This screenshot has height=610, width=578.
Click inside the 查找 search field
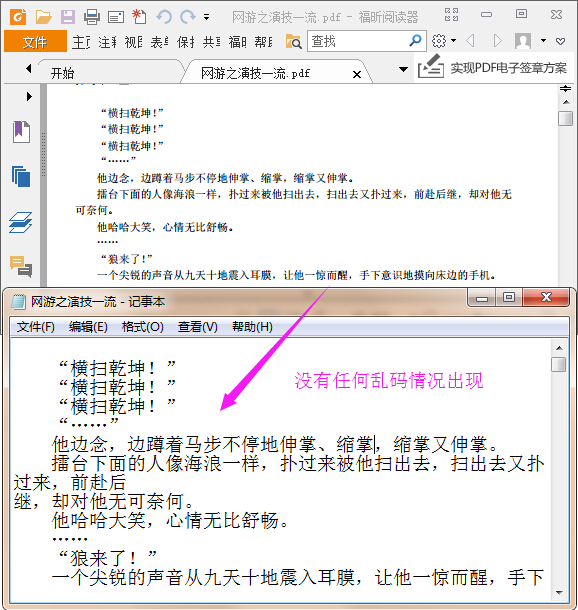[358, 41]
